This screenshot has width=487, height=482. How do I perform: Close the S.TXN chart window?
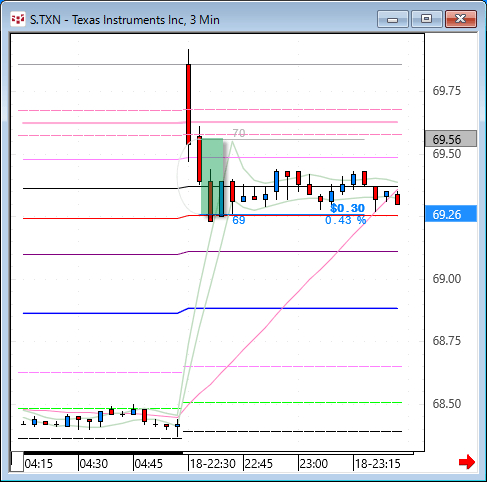[x=461, y=19]
